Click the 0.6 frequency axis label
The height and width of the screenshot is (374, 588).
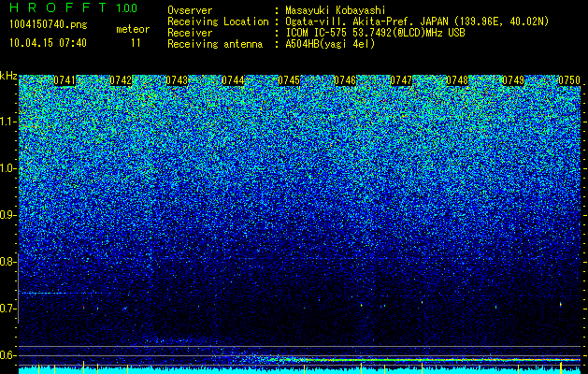(x=7, y=355)
